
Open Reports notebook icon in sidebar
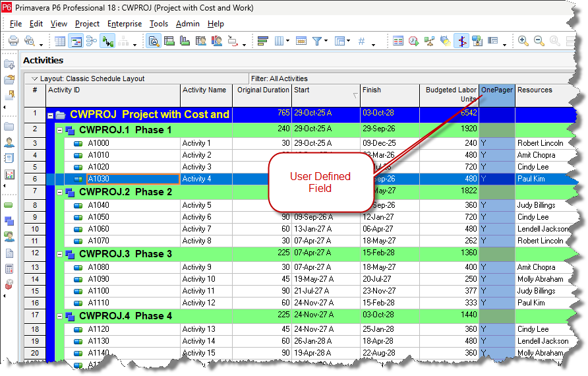point(9,158)
